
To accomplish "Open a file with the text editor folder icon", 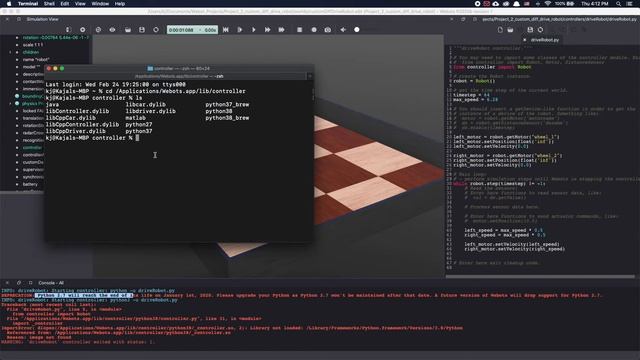I will (510, 30).
